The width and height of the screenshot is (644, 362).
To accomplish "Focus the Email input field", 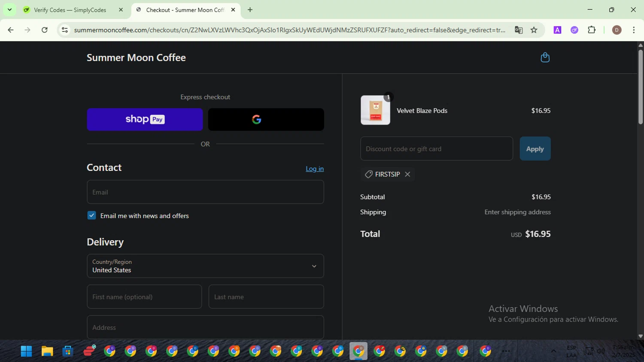I will [x=205, y=192].
